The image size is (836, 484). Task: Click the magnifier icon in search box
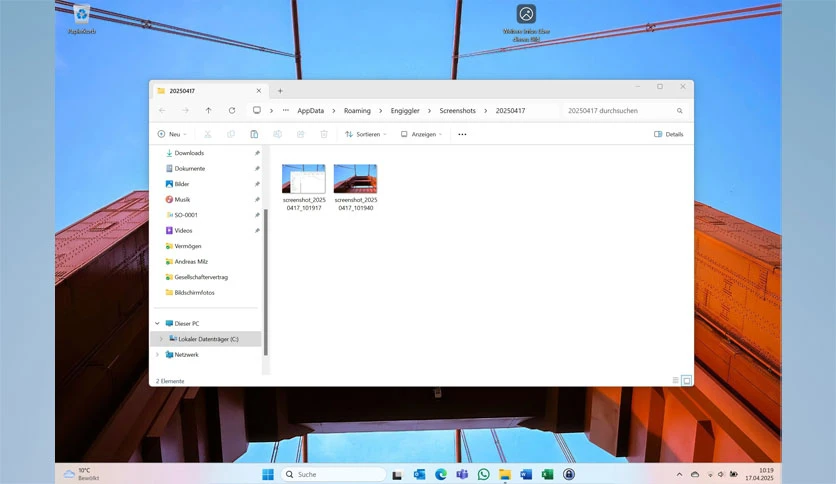[x=680, y=111]
